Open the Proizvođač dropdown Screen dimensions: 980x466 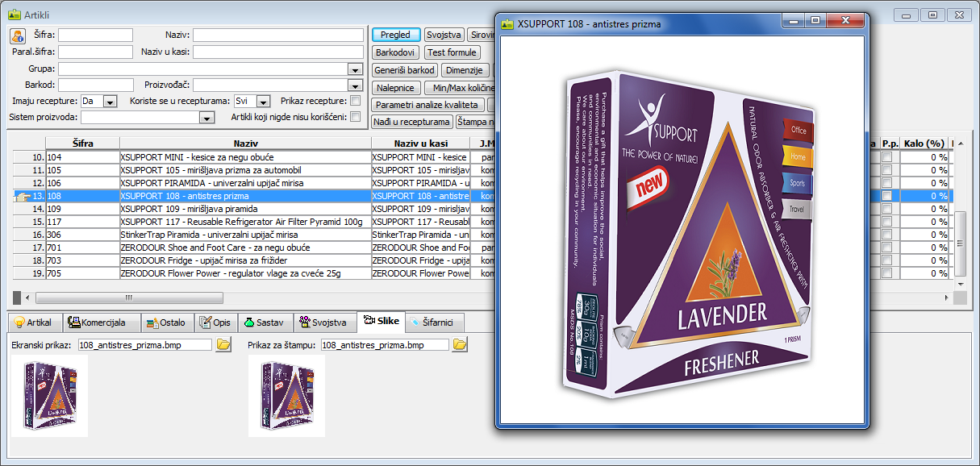356,85
